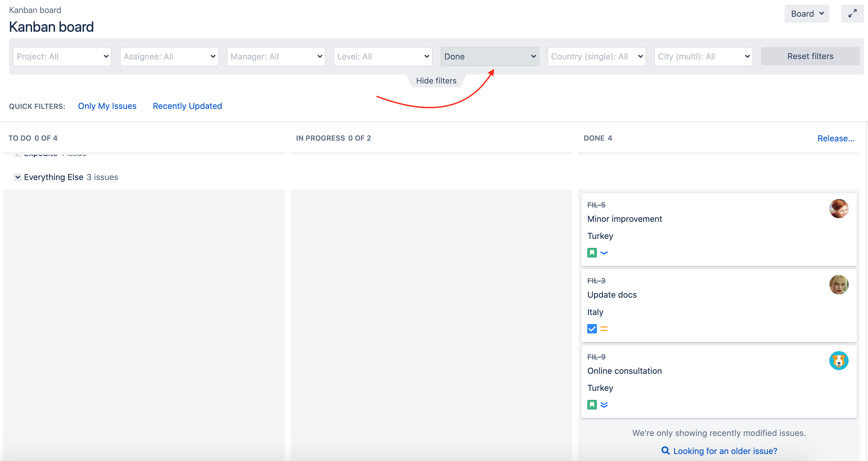Click medium priority icon on FIL-3
Screen dimensions: 868x461
[604, 328]
